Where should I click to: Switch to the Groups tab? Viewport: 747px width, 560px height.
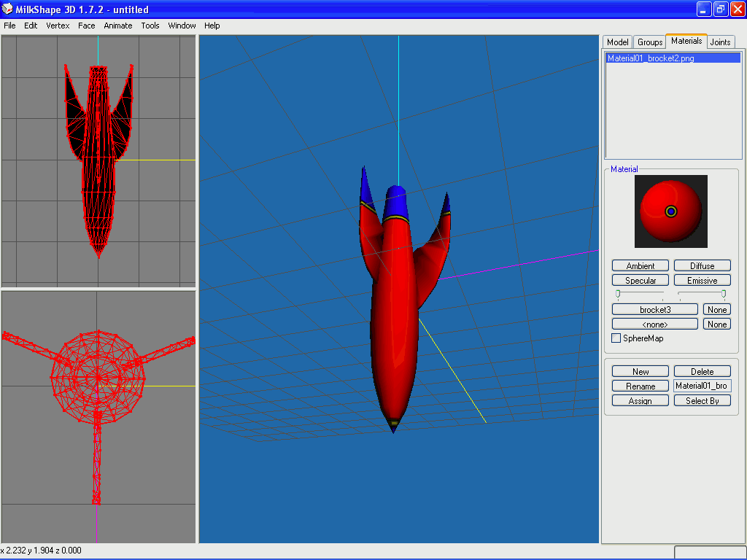[x=649, y=42]
